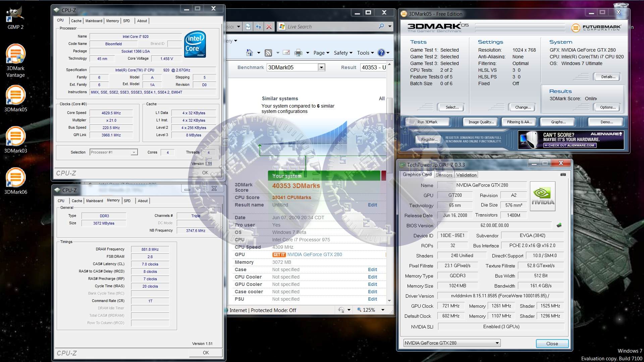Switch to Cache tab in top CPU-Z window
The height and width of the screenshot is (362, 644).
point(76,21)
